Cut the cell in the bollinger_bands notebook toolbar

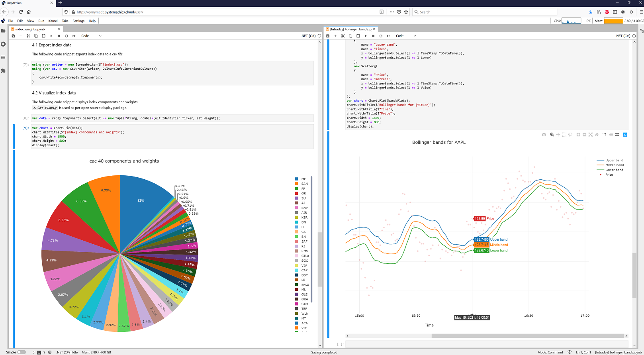(x=343, y=36)
